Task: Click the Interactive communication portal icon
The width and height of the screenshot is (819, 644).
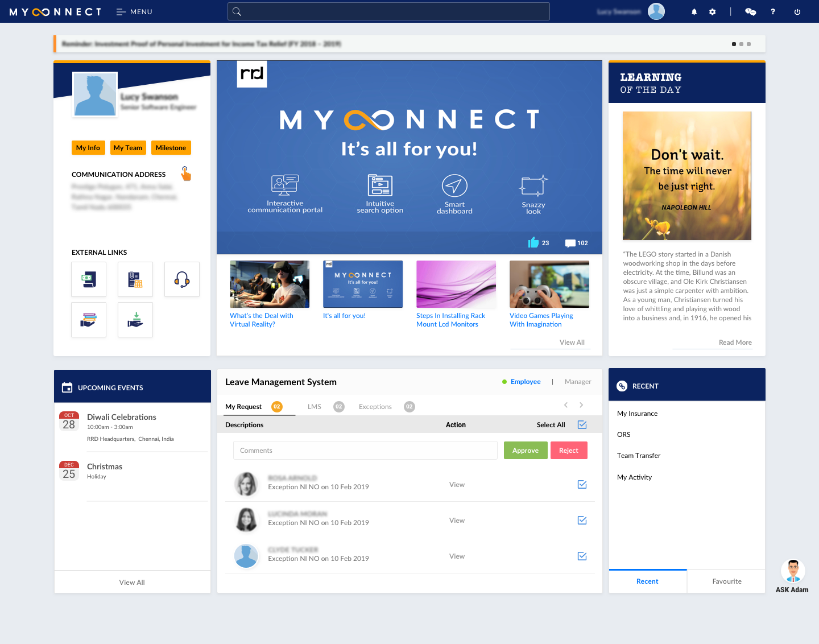Action: [x=285, y=185]
